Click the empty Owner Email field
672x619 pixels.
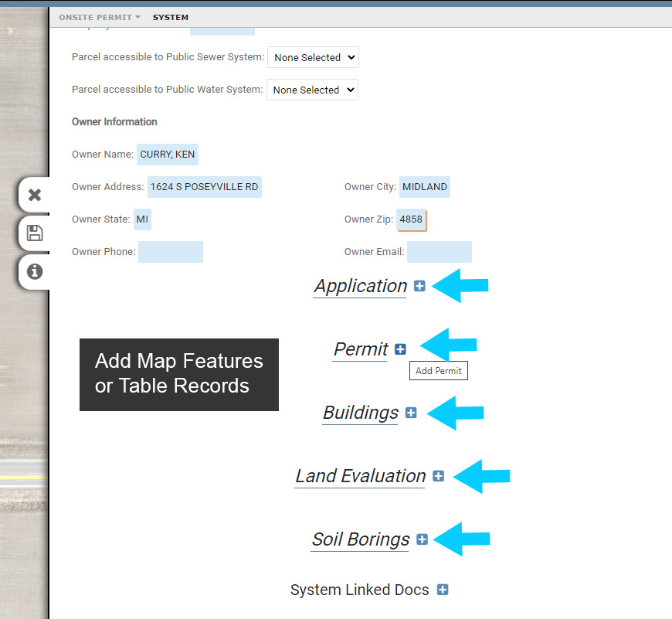(x=440, y=252)
